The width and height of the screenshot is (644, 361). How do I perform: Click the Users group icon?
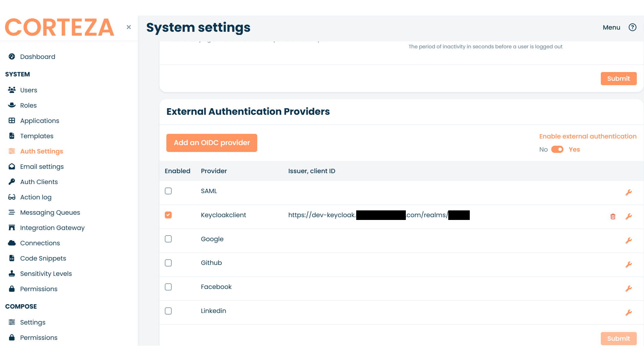click(x=12, y=90)
